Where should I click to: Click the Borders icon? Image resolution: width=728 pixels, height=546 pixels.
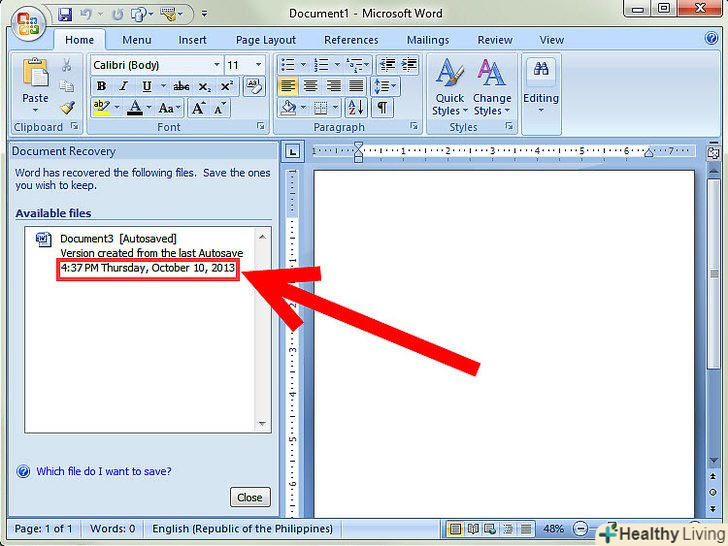pos(320,108)
